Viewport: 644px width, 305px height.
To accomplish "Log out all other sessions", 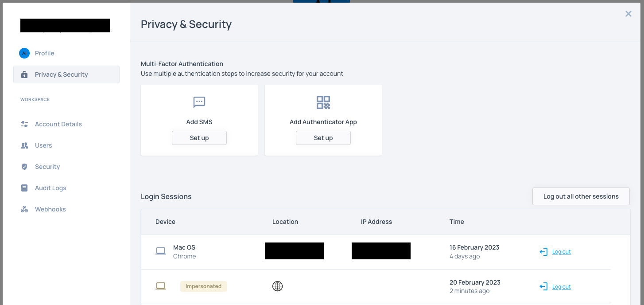I will point(581,196).
